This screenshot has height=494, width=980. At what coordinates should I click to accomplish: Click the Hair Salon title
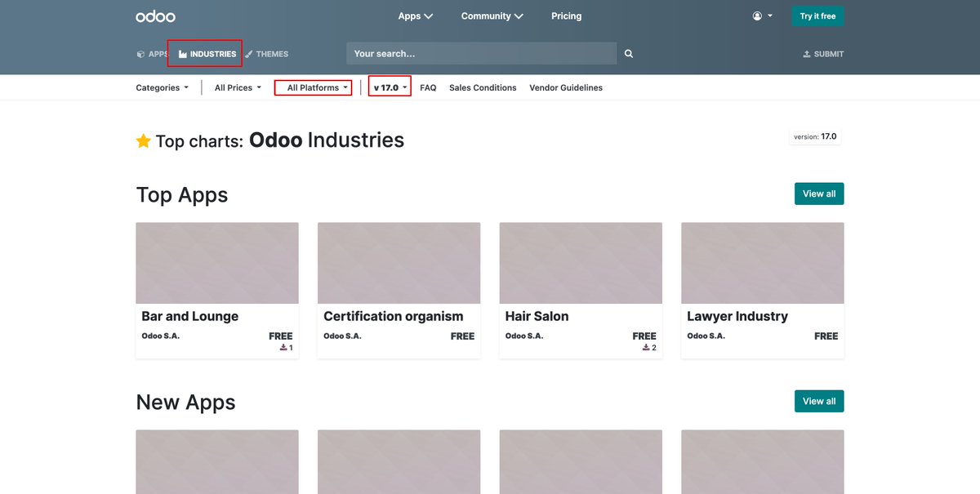537,316
